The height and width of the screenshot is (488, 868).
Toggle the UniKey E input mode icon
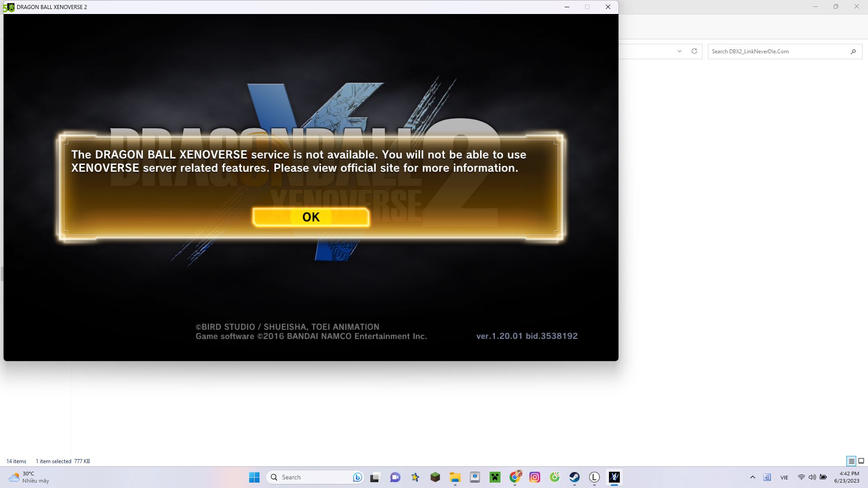tap(767, 477)
